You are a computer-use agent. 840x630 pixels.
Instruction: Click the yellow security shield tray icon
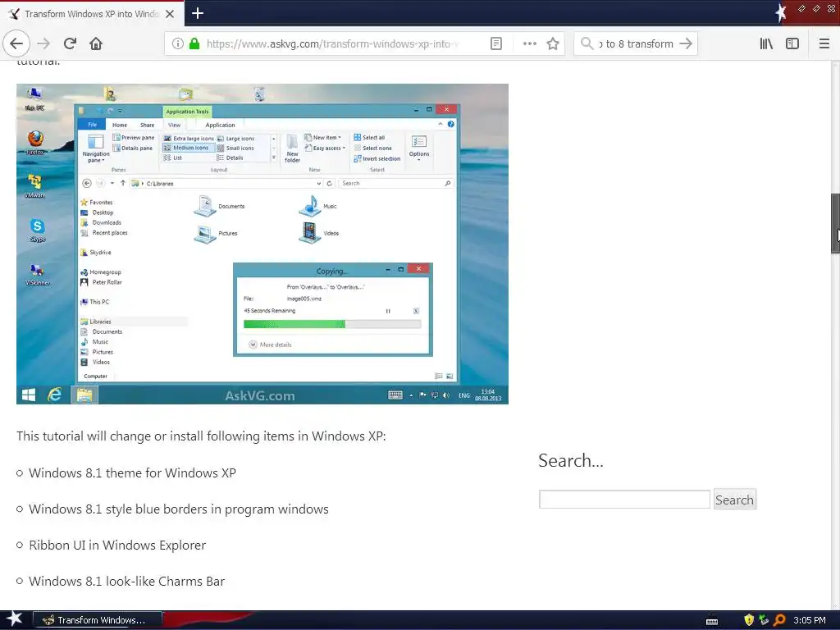pyautogui.click(x=749, y=620)
